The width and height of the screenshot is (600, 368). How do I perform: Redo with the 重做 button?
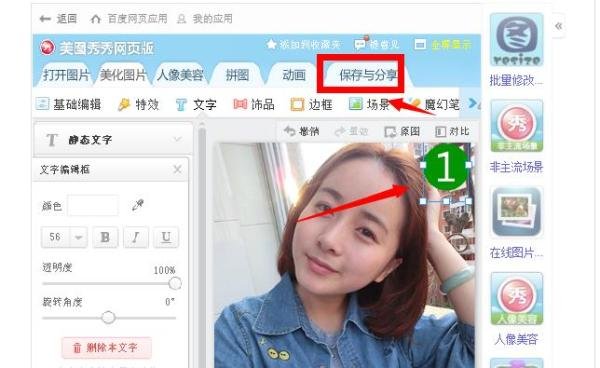[x=351, y=132]
